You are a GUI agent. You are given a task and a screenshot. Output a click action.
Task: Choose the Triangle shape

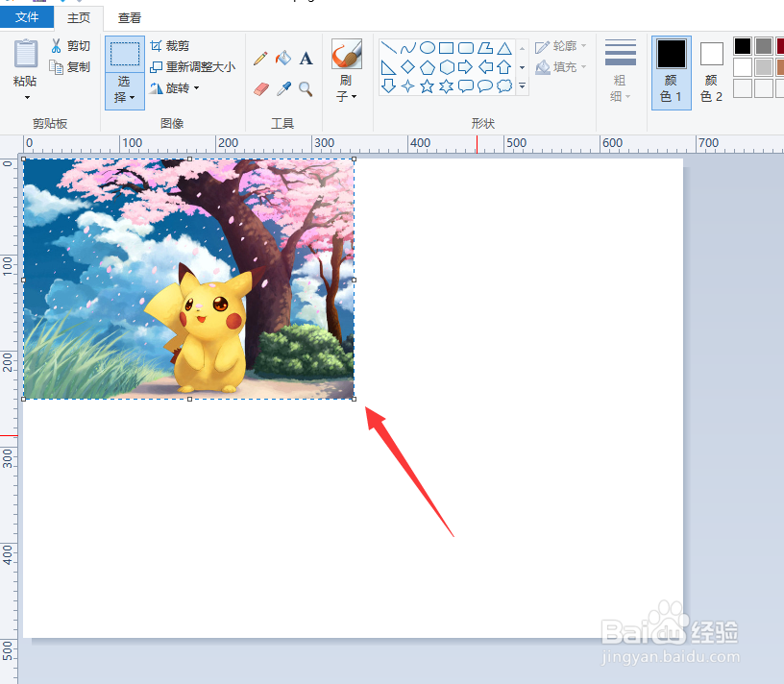click(x=504, y=48)
